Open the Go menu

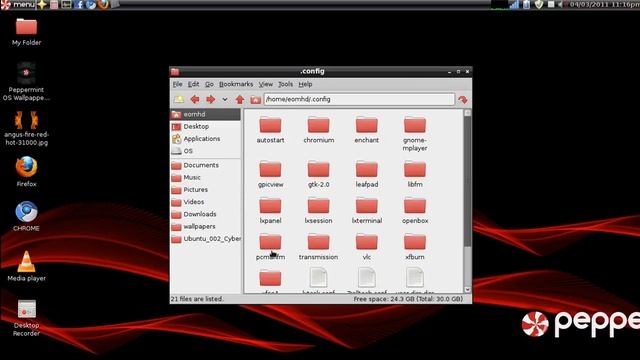[209, 84]
